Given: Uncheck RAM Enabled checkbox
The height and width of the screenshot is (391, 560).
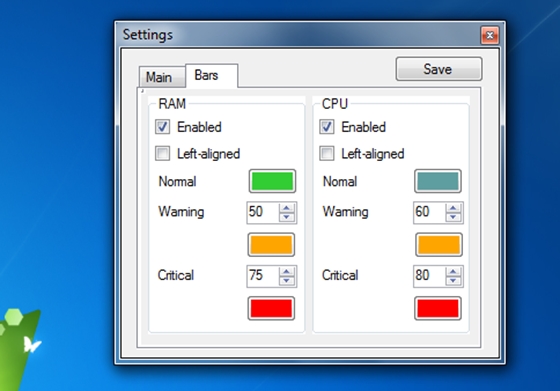Looking at the screenshot, I should point(162,127).
